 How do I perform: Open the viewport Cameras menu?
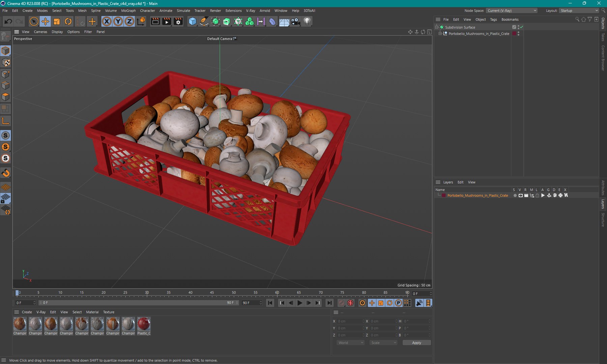[40, 32]
